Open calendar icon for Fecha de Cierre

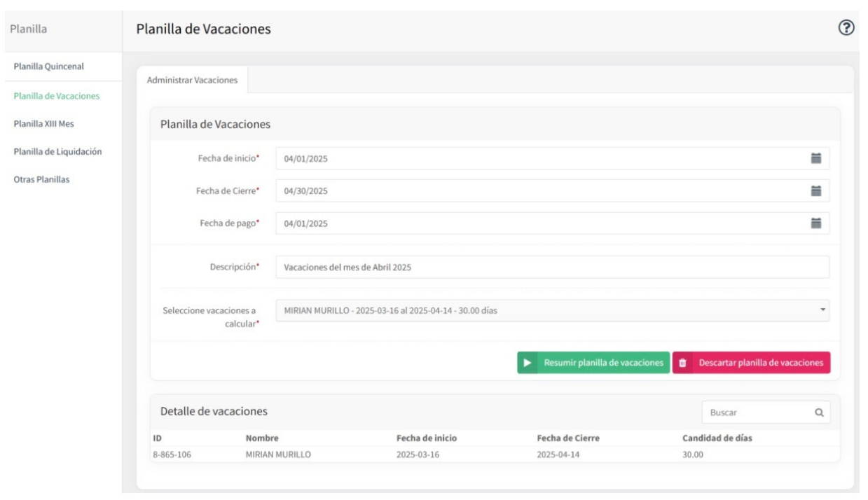click(815, 190)
